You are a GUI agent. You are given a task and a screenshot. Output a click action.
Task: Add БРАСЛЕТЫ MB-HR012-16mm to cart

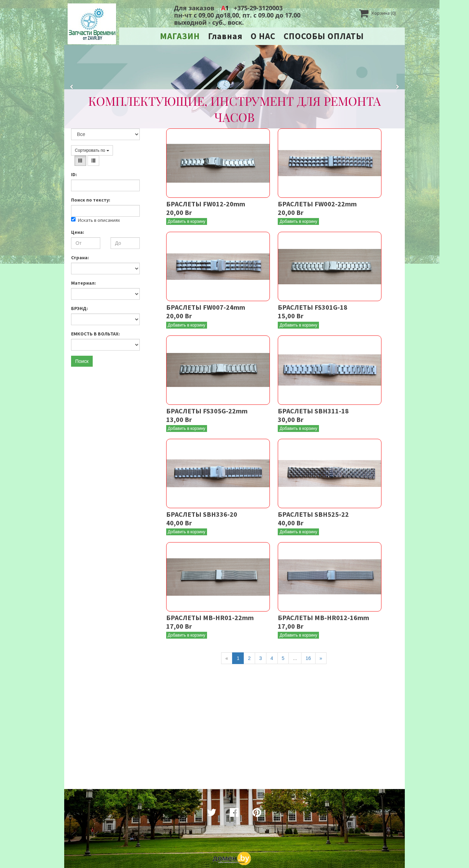298,635
